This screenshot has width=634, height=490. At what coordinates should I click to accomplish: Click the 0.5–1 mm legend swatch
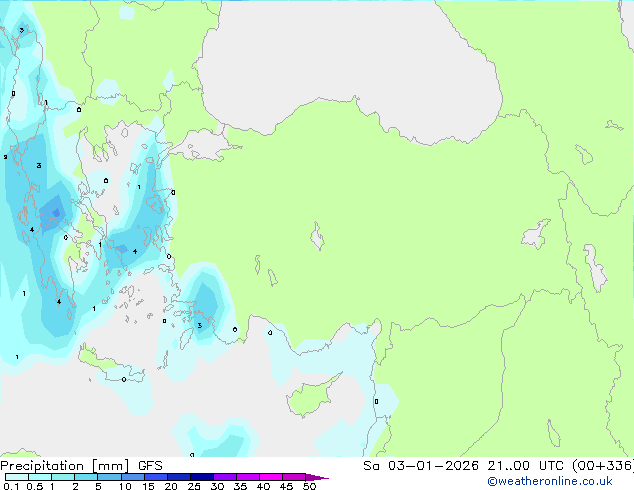40,477
